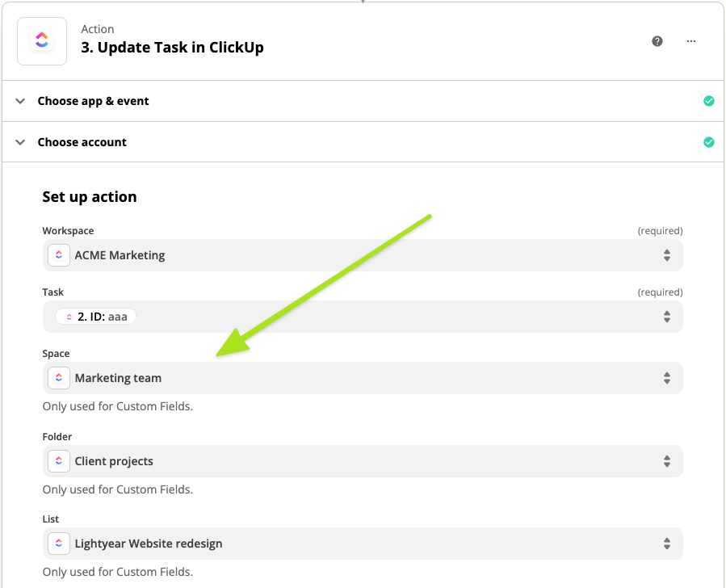Open the Space dropdown showing Marketing team
Viewport: 726px width, 588px height.
point(667,378)
